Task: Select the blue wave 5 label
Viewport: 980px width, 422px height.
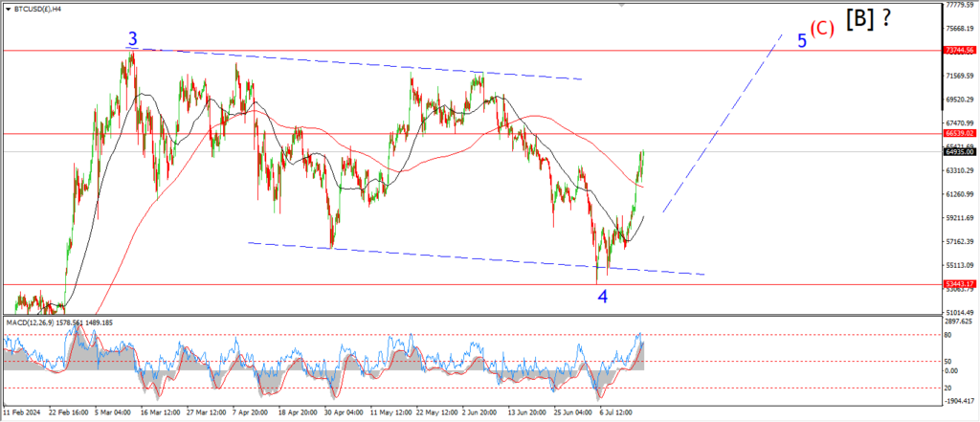Action: (x=802, y=40)
